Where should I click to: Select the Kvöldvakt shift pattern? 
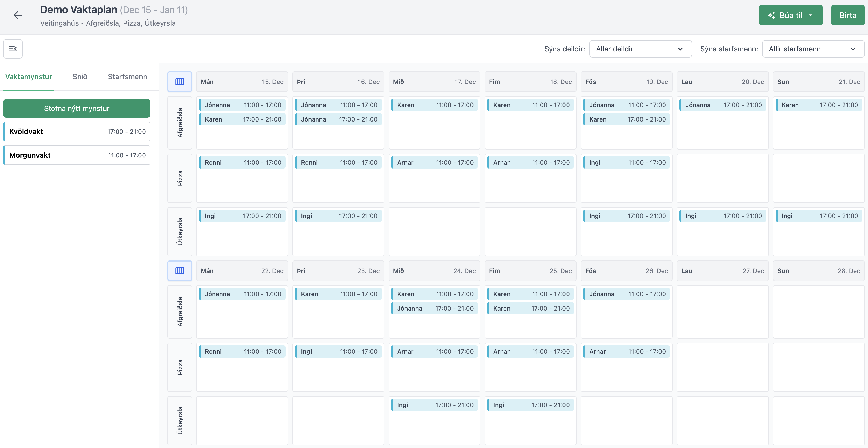tap(77, 132)
